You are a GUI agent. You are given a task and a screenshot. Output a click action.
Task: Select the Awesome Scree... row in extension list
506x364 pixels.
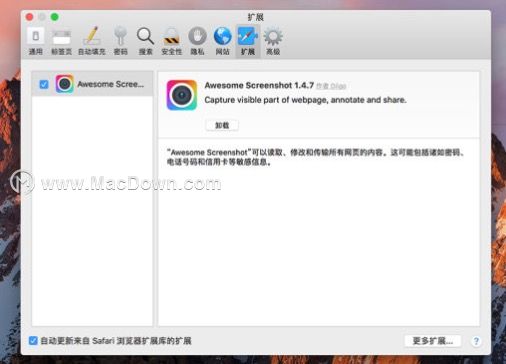[92, 84]
